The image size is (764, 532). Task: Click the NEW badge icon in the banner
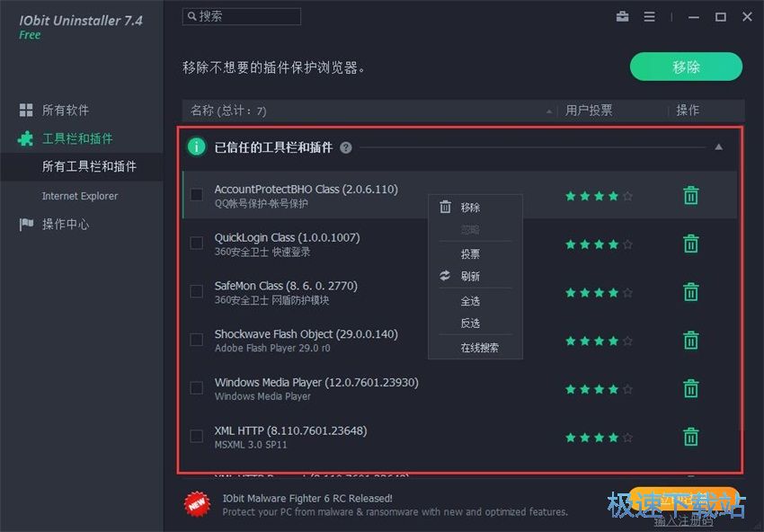tap(198, 505)
